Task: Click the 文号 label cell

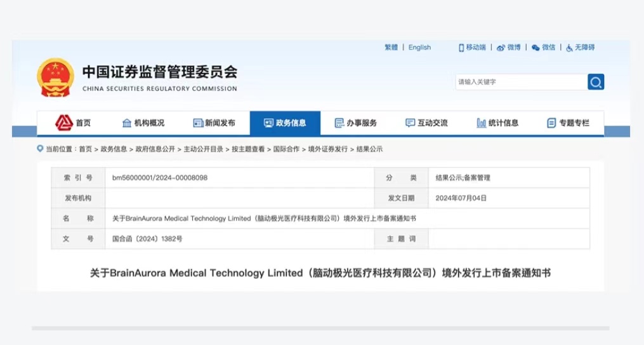Action: (x=78, y=238)
